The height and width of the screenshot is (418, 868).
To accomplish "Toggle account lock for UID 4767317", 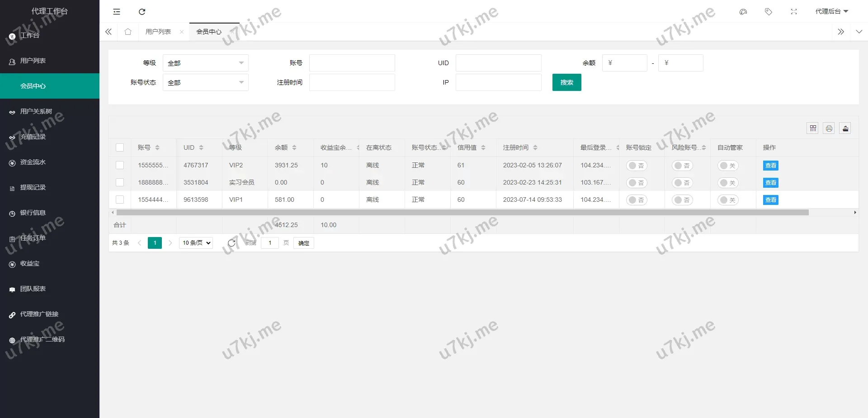I will tap(637, 166).
